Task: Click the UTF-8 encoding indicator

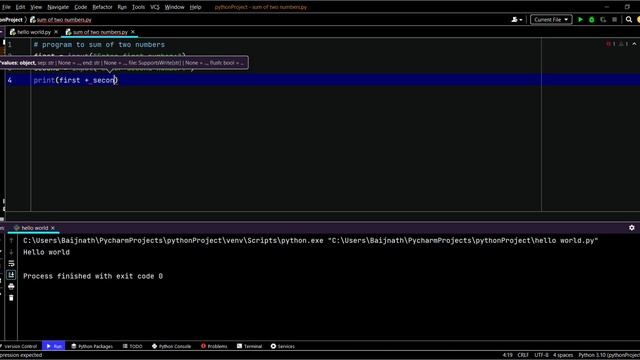Action: click(x=541, y=355)
